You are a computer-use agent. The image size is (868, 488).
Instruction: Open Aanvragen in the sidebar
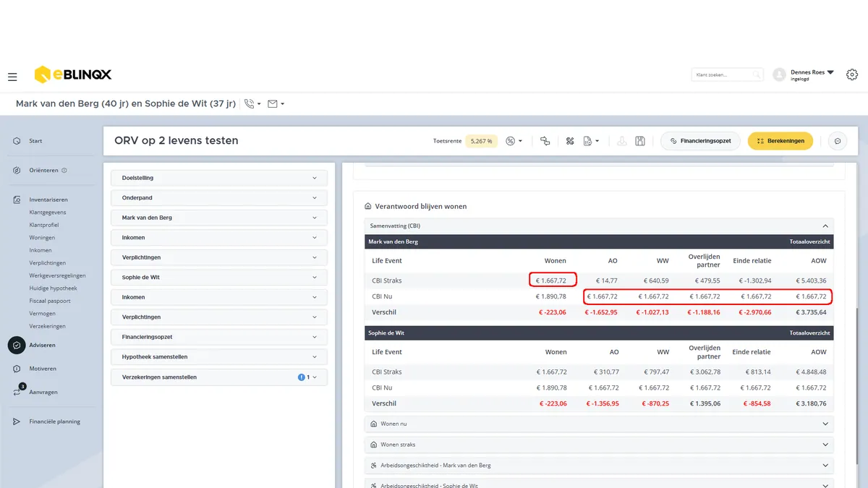click(x=43, y=392)
